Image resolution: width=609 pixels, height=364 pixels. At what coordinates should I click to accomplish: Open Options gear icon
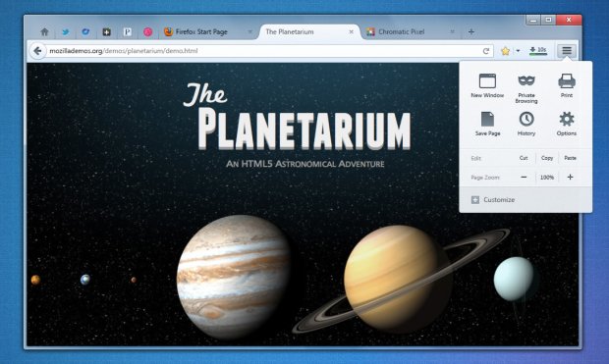click(567, 119)
